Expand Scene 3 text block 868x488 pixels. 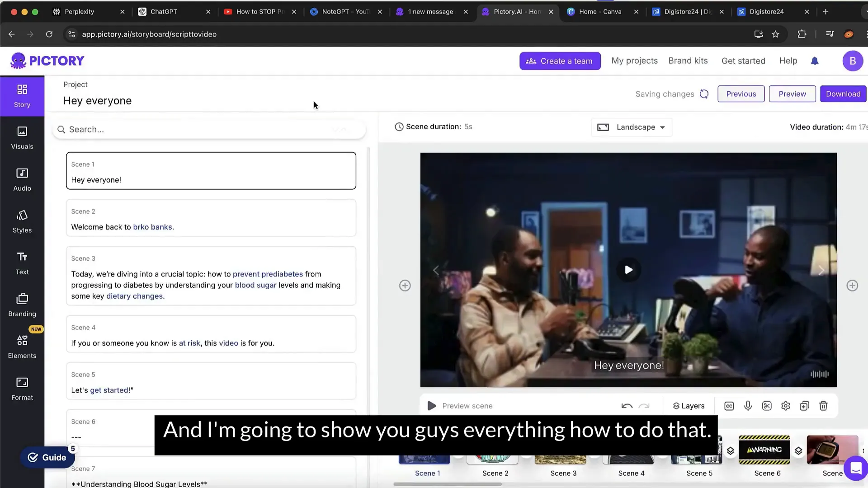(x=211, y=277)
